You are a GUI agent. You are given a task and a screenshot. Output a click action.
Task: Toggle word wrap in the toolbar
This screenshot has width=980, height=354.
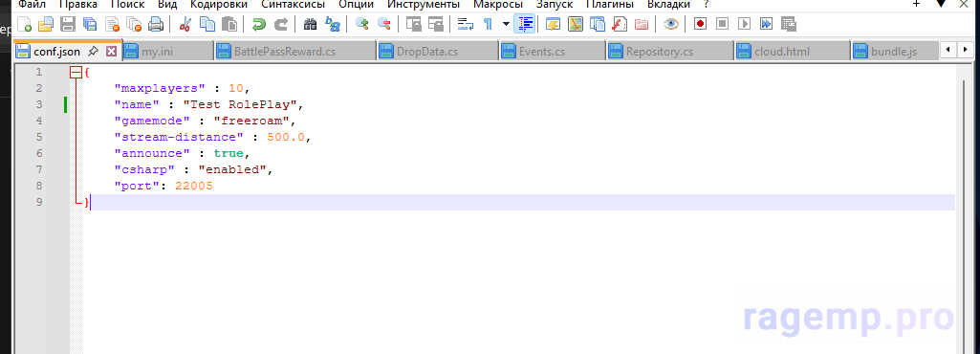465,24
